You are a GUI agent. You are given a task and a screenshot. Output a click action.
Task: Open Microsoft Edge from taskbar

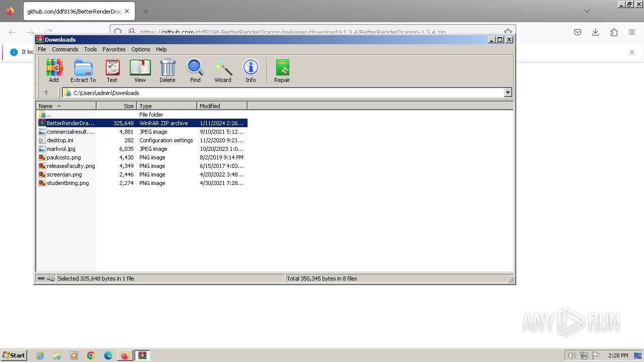[x=108, y=355]
